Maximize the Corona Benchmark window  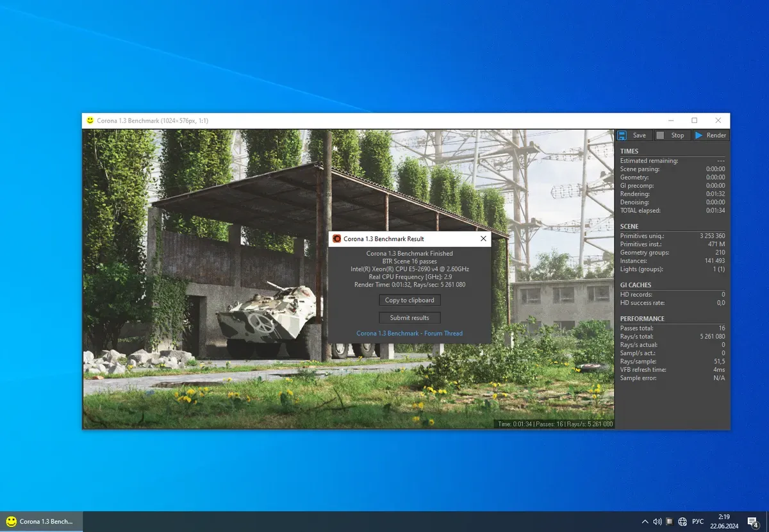pos(694,121)
